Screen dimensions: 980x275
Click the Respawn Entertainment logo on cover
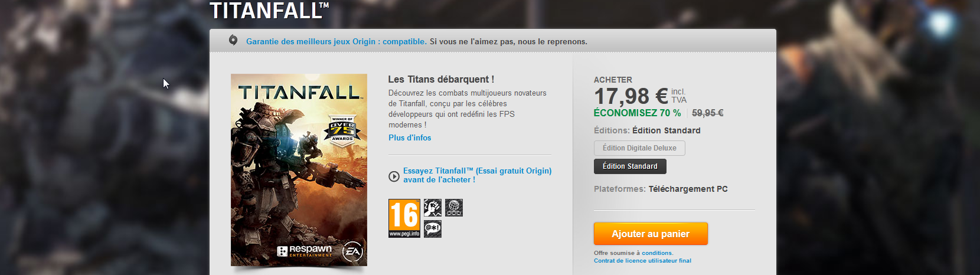(x=305, y=251)
